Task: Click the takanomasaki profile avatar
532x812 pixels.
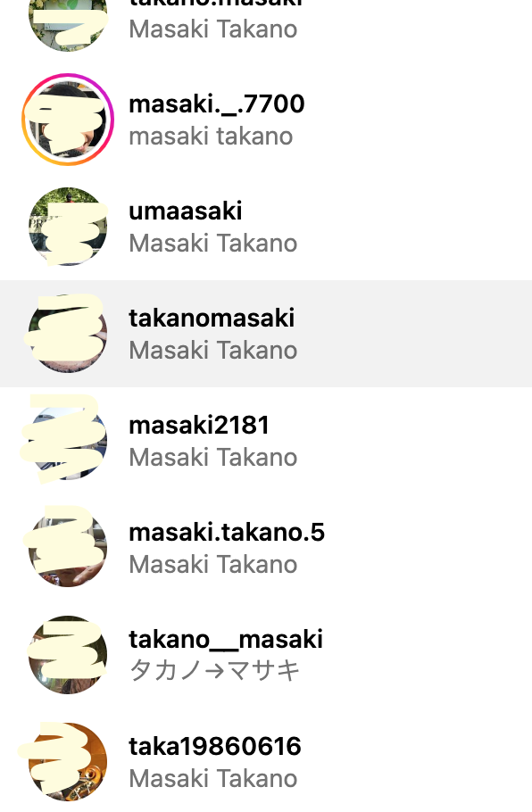Action: tap(68, 334)
